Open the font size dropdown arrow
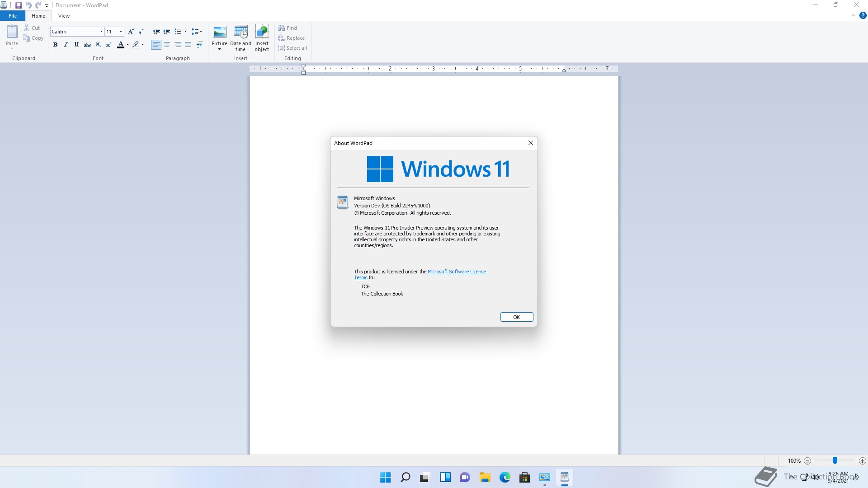The image size is (868, 488). 121,32
